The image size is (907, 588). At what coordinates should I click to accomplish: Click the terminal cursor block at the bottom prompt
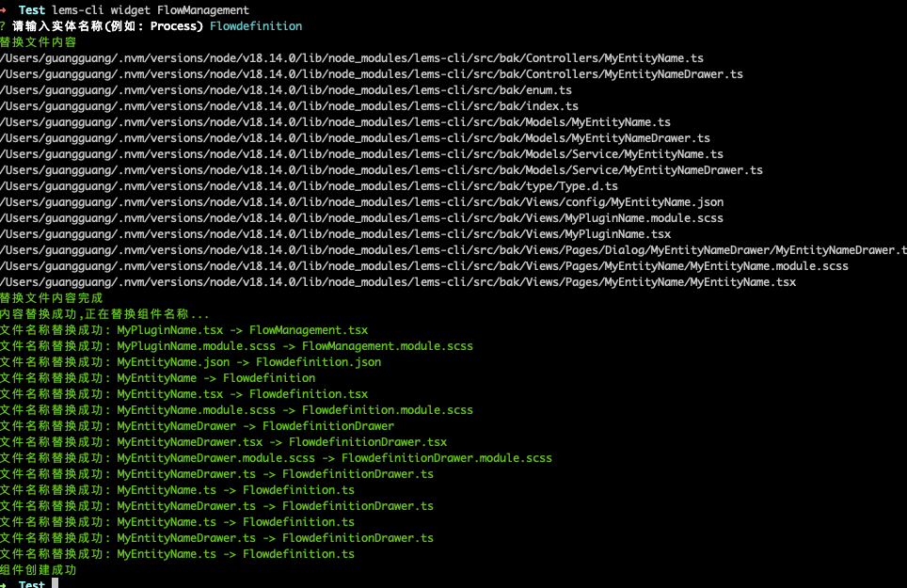56,584
